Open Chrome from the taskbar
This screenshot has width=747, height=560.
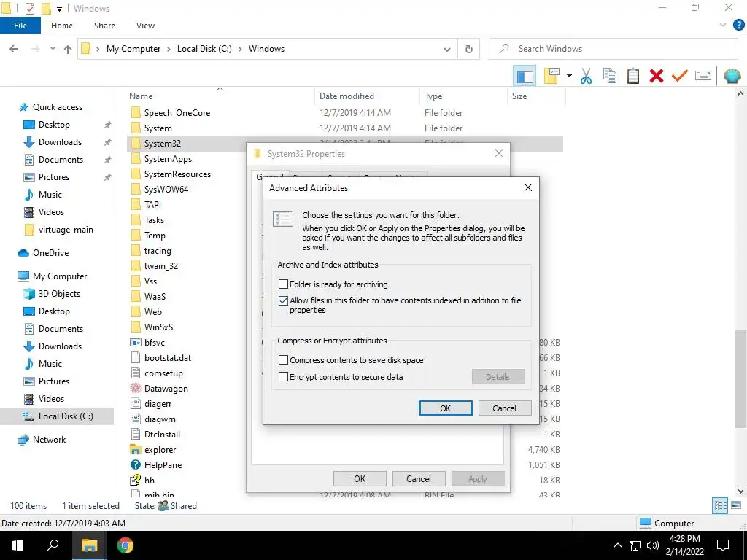pyautogui.click(x=125, y=545)
